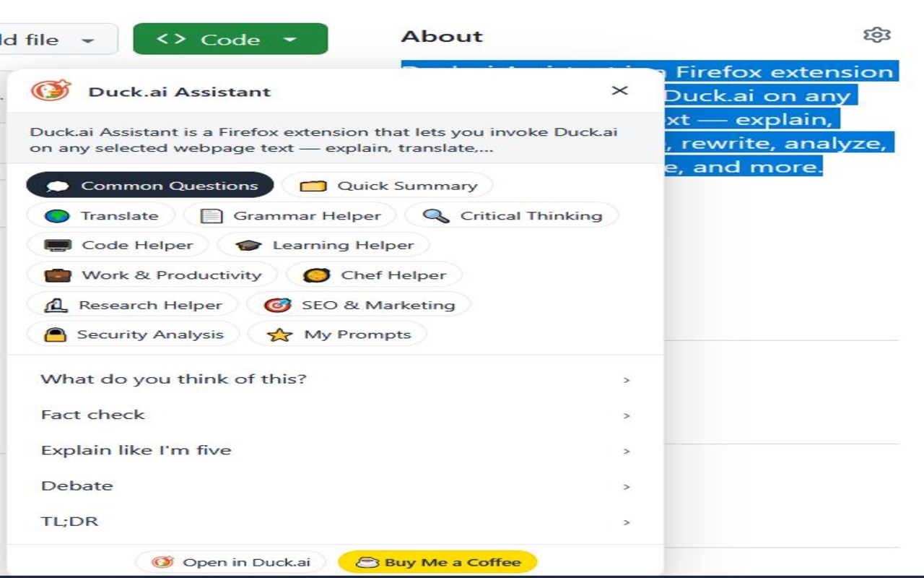Switch to Research Helper category
Image resolution: width=924 pixels, height=578 pixels.
point(132,305)
